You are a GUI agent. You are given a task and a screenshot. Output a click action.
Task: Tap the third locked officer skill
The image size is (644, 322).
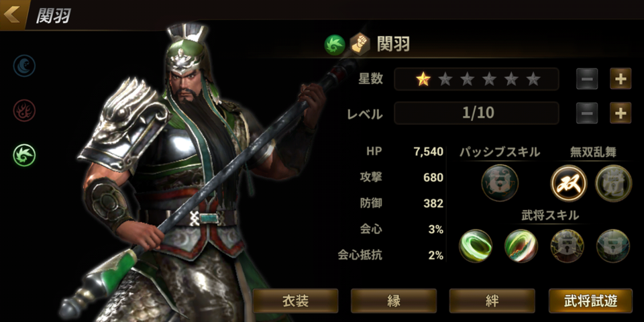[x=568, y=246]
